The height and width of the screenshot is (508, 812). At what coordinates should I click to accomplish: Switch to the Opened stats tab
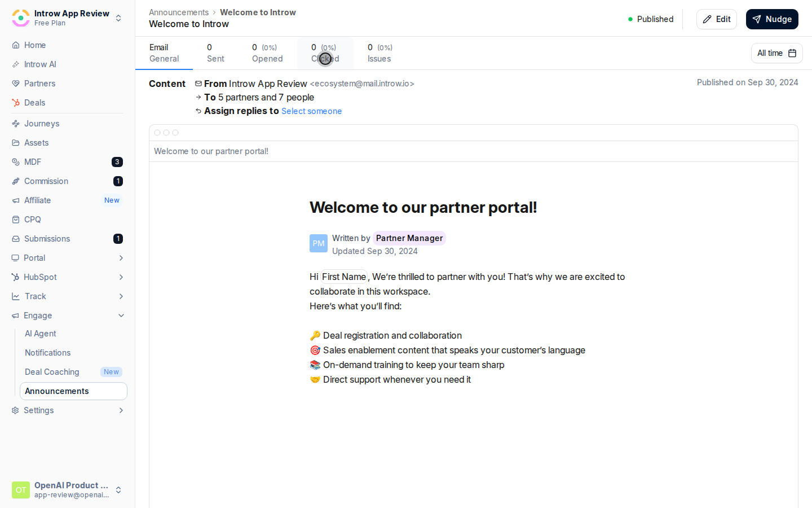coord(267,53)
